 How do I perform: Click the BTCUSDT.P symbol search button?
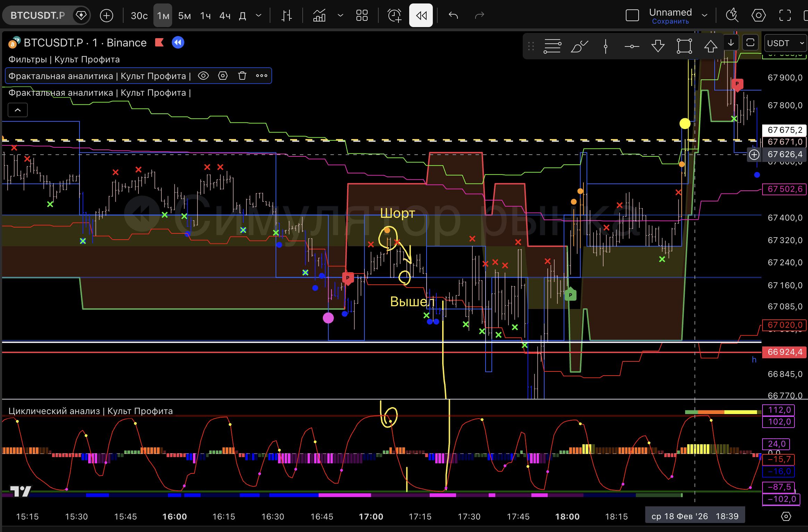point(37,15)
